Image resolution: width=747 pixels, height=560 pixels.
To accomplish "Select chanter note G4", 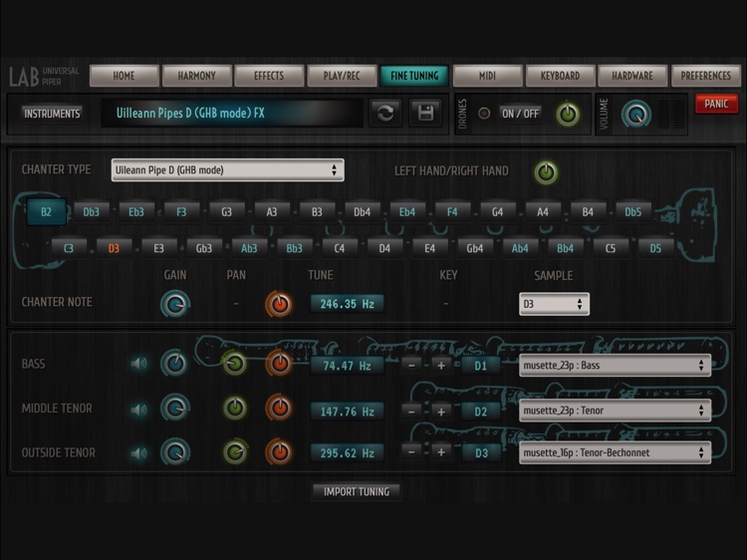I will point(497,212).
